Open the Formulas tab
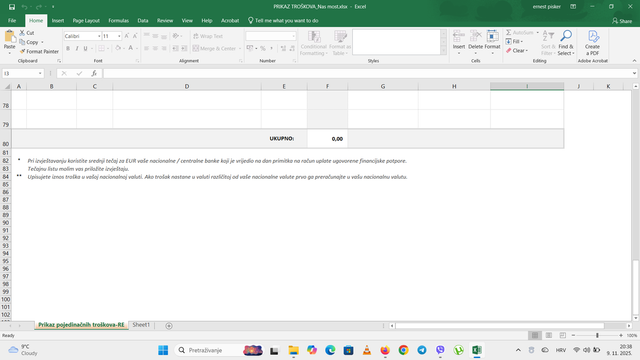This screenshot has width=640, height=360. tap(118, 20)
